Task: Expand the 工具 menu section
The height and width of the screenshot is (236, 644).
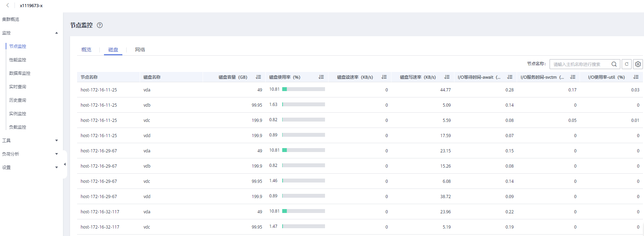Action: pyautogui.click(x=57, y=141)
